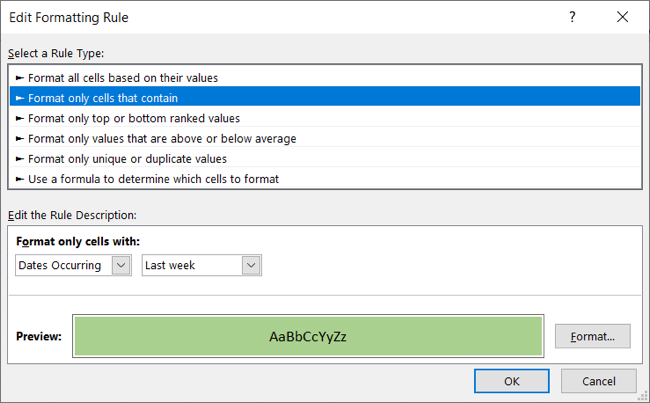The image size is (650, 403).
Task: Click the 'Format only cells with:' heading
Action: point(78,241)
